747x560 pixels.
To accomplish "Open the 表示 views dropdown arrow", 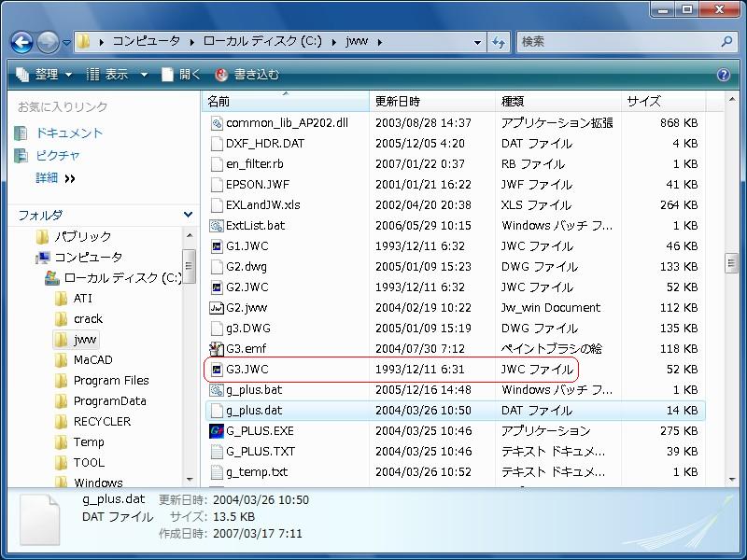I will point(144,75).
